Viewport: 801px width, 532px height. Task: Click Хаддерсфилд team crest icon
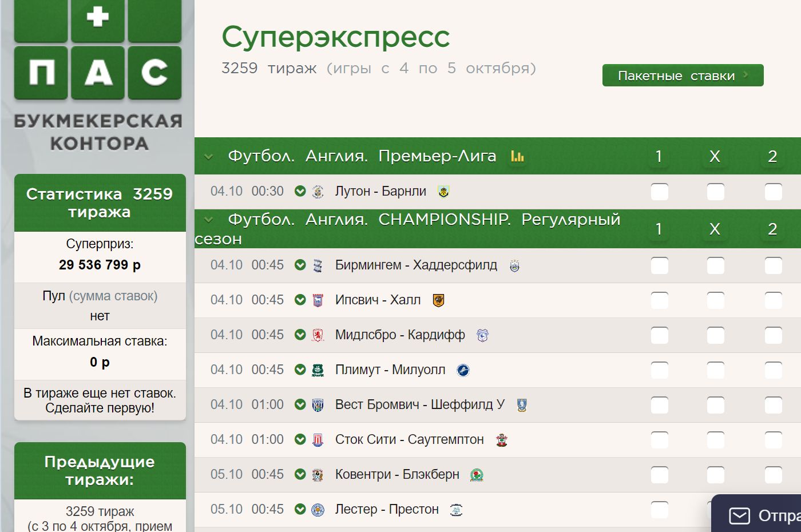(x=514, y=265)
